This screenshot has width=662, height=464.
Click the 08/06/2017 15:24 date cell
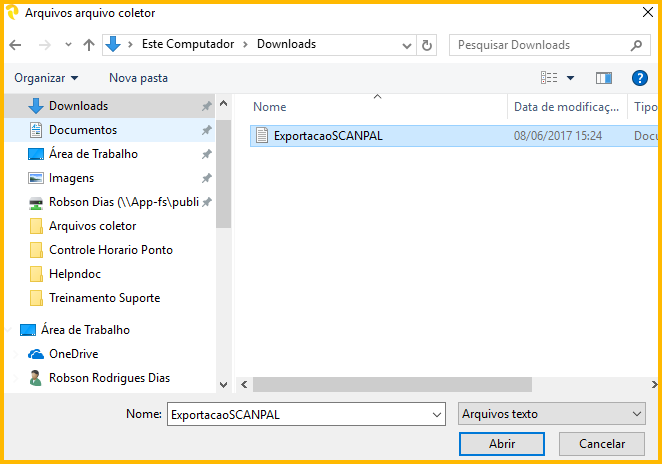558,136
